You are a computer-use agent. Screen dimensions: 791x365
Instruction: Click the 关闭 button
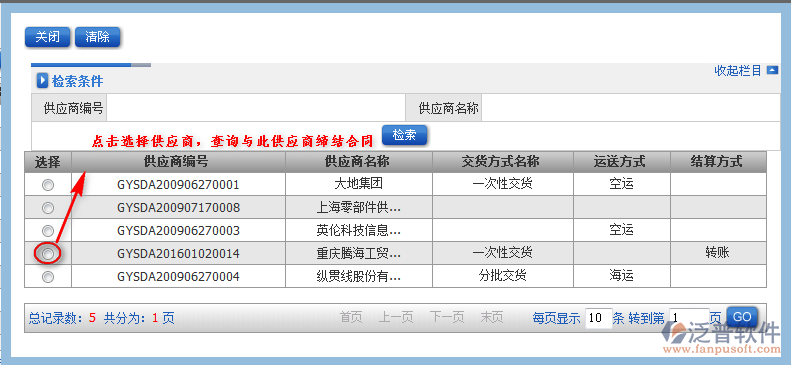(47, 37)
